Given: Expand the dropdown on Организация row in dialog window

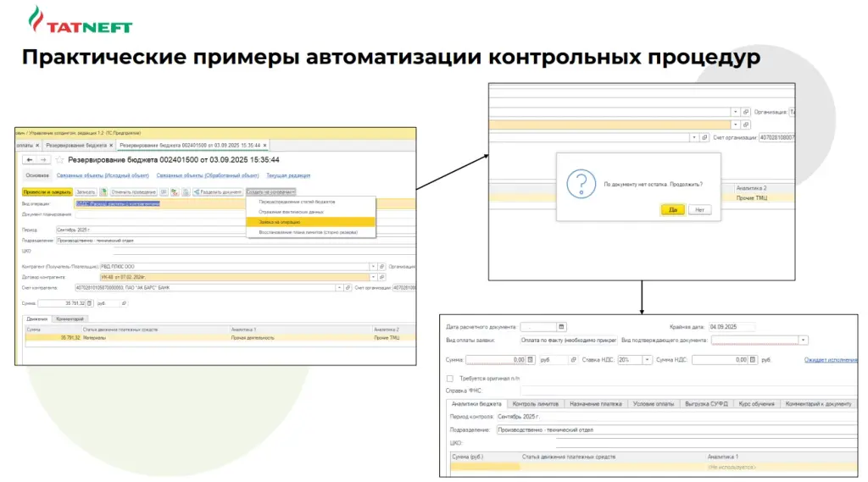Looking at the screenshot, I should (735, 112).
